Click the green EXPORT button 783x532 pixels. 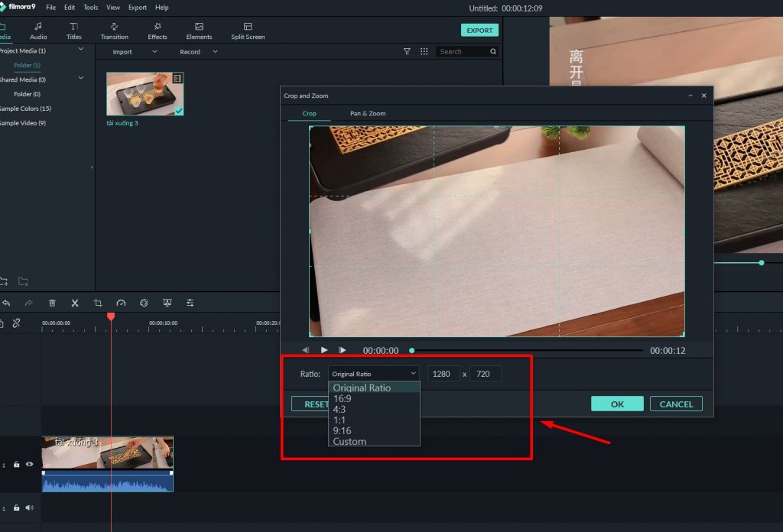[x=479, y=30]
